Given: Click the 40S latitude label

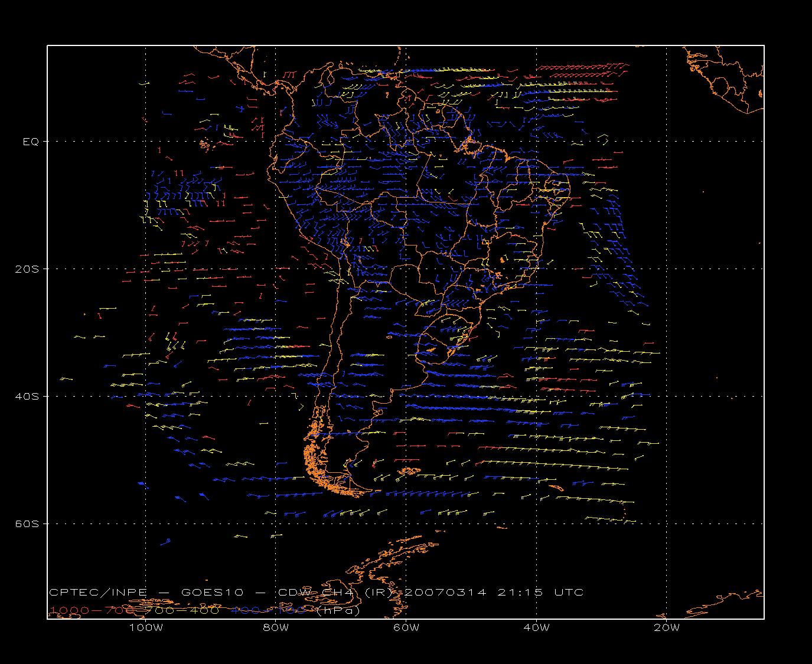Looking at the screenshot, I should click(27, 397).
